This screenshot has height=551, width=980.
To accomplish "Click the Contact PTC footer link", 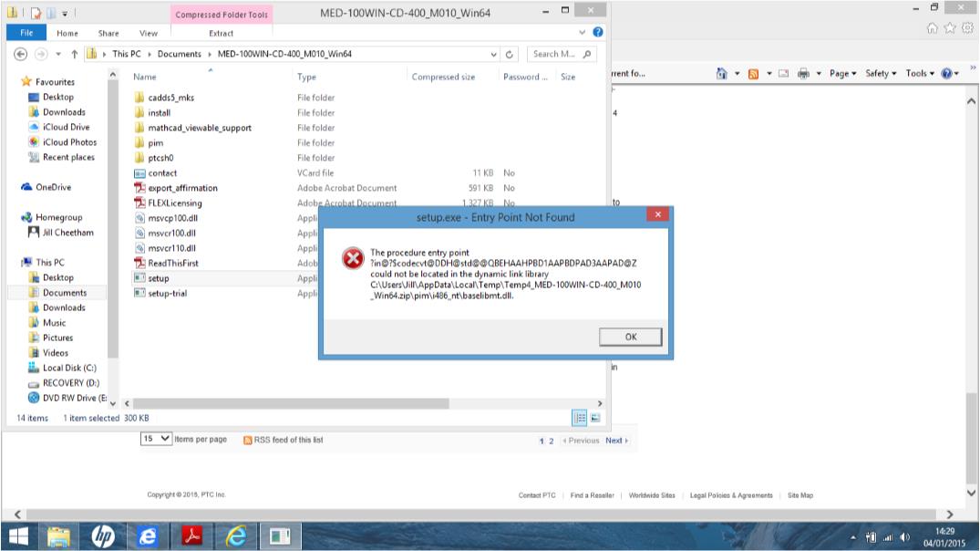I will [537, 495].
